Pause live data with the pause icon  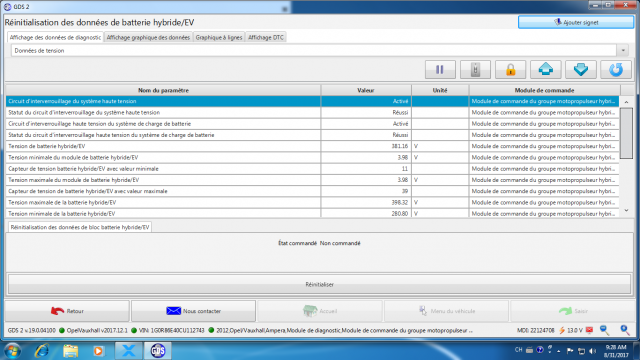point(440,70)
